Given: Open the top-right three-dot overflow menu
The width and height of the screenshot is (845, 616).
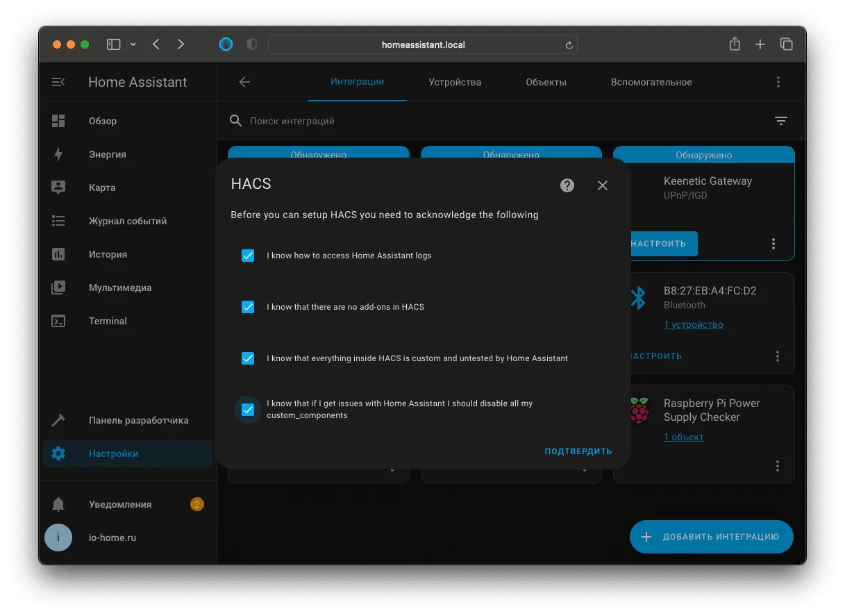Looking at the screenshot, I should point(778,82).
